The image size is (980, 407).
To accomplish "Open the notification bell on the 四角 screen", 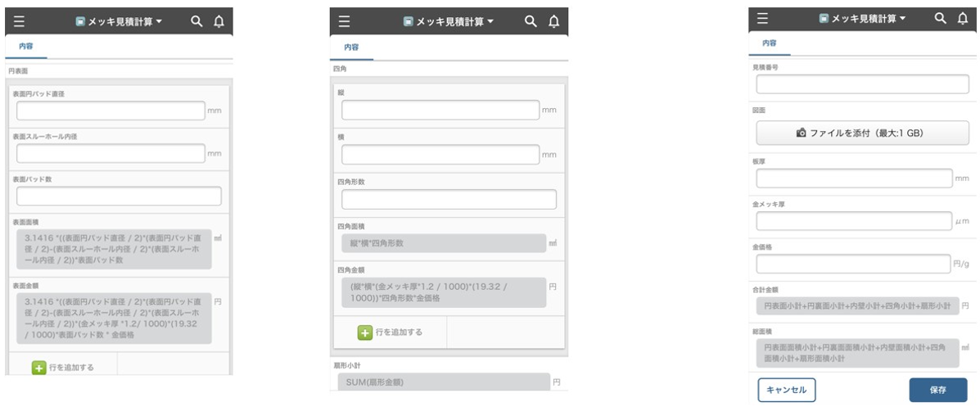I will coord(553,22).
